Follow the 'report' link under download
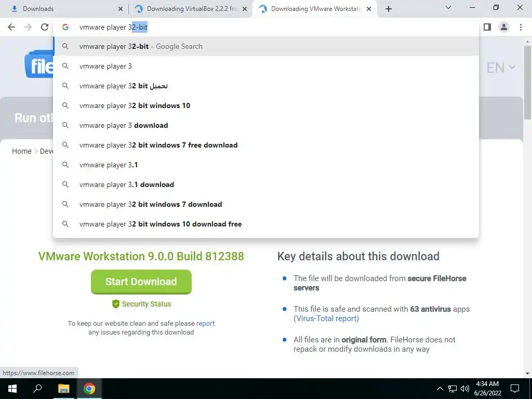 point(205,323)
